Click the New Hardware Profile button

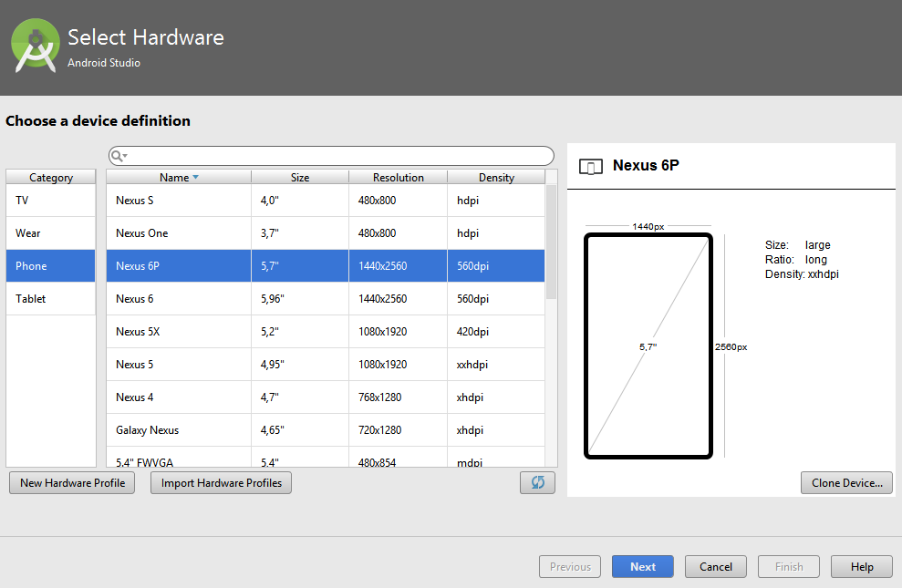[72, 483]
